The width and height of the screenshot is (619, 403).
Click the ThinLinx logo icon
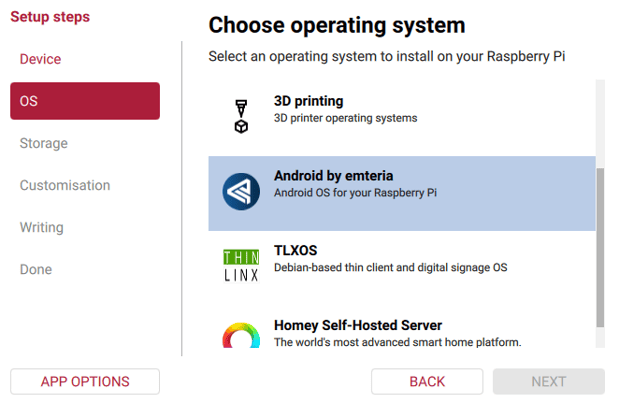(x=241, y=266)
